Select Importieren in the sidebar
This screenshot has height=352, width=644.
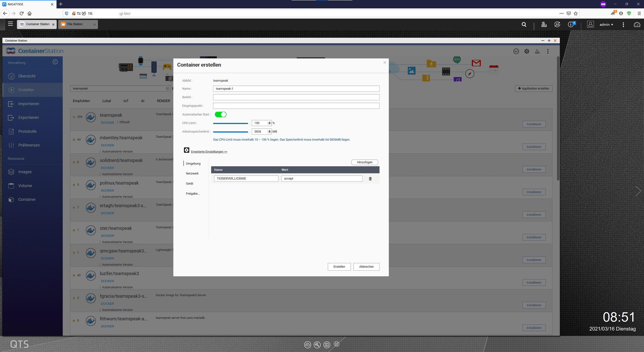[x=32, y=104]
